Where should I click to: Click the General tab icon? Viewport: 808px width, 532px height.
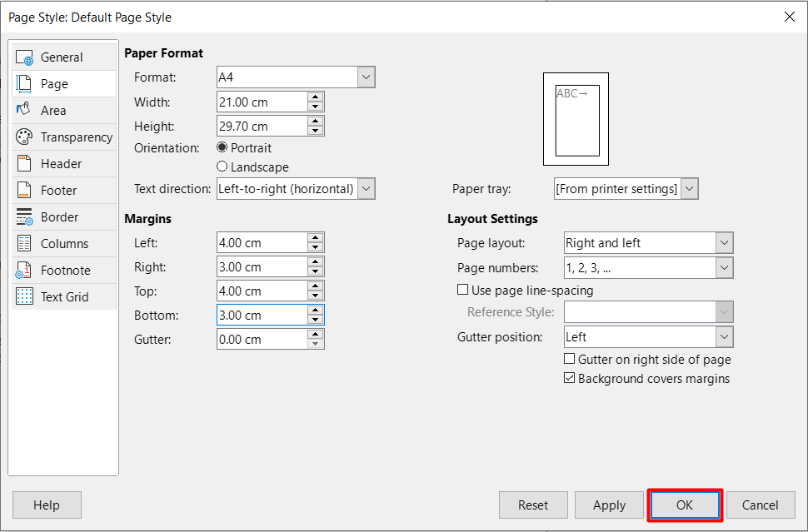pyautogui.click(x=25, y=57)
